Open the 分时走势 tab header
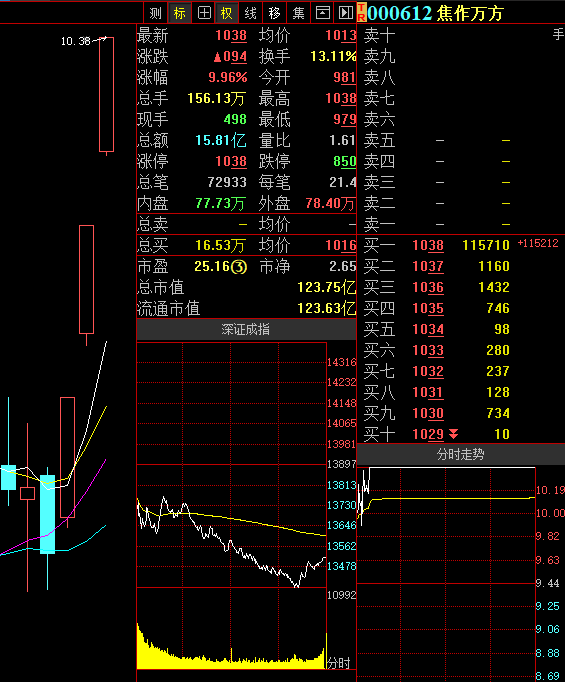The height and width of the screenshot is (682, 565). [x=461, y=455]
